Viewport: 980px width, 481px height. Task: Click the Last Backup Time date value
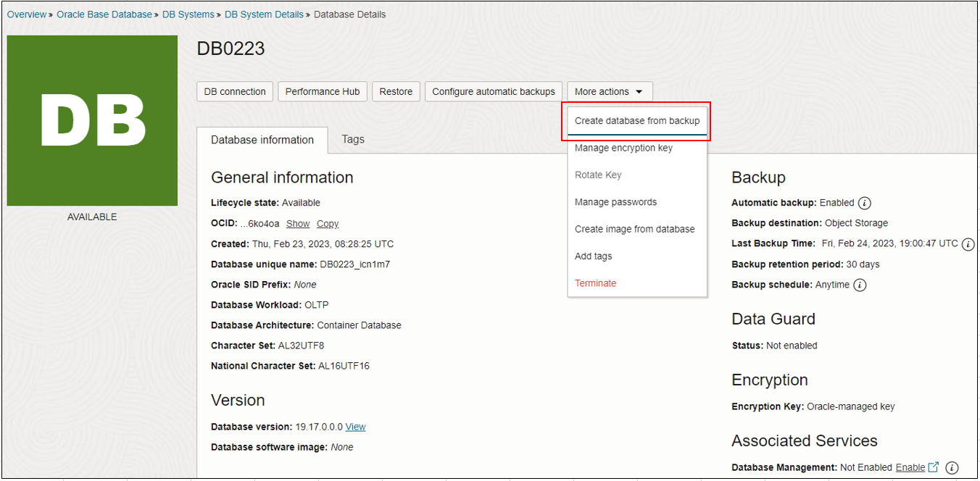coord(890,244)
